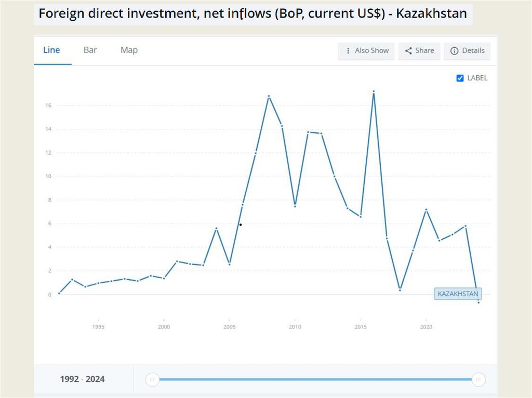The image size is (532, 398).
Task: Click the 1992 - 2024 range text
Action: coord(82,379)
